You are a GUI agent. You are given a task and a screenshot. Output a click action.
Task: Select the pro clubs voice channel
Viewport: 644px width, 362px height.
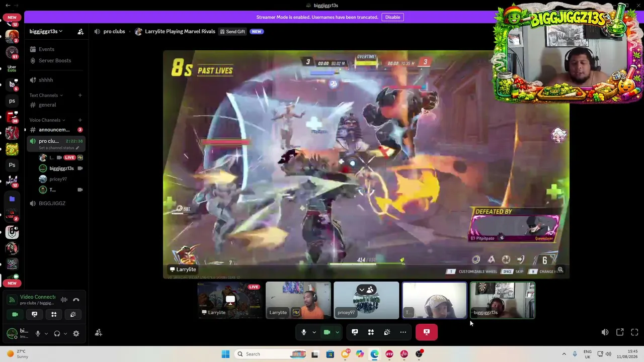(49, 141)
